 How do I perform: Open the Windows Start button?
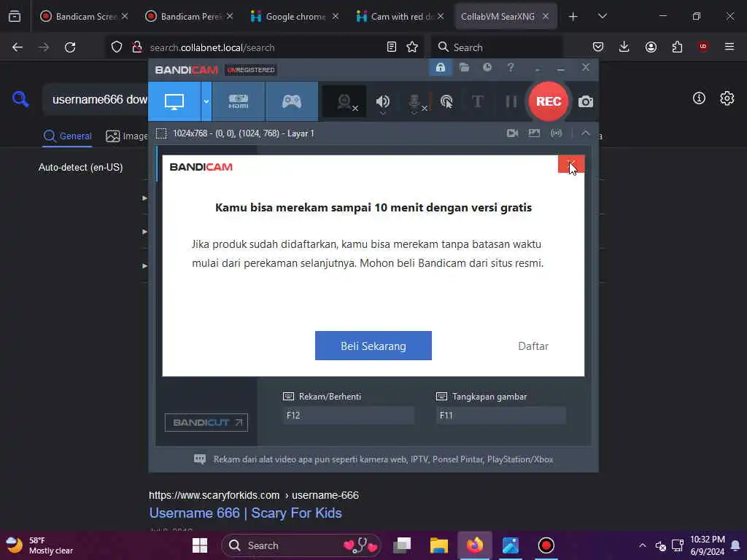[200, 545]
